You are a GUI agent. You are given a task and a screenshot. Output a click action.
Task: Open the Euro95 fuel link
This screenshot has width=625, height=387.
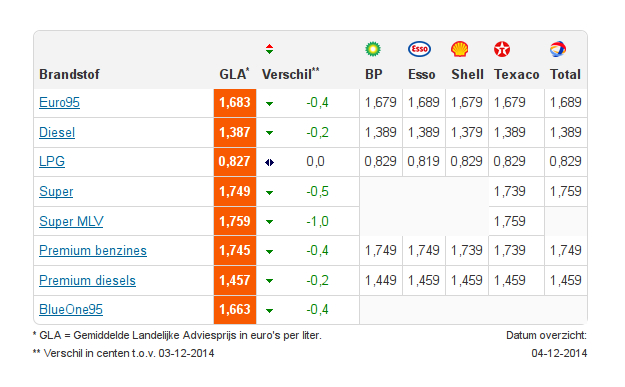click(59, 102)
